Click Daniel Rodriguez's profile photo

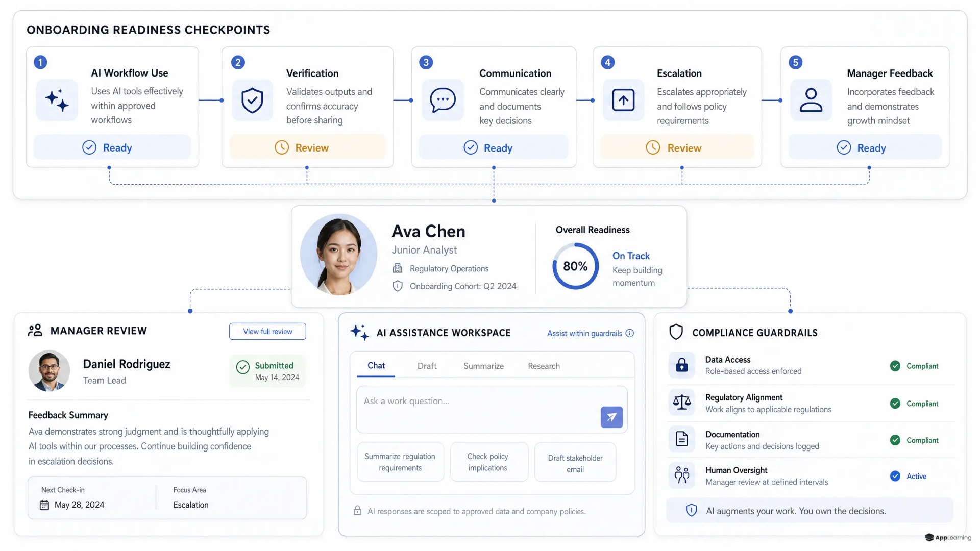(x=49, y=371)
